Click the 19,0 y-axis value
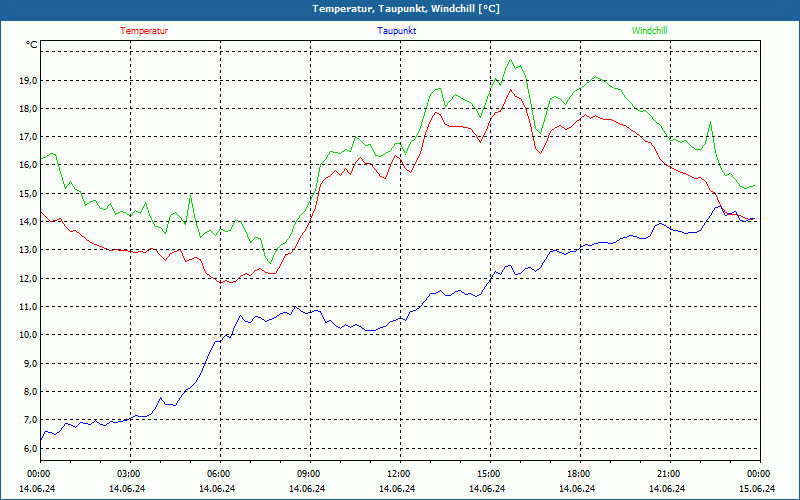This screenshot has height=500, width=800. (28, 80)
